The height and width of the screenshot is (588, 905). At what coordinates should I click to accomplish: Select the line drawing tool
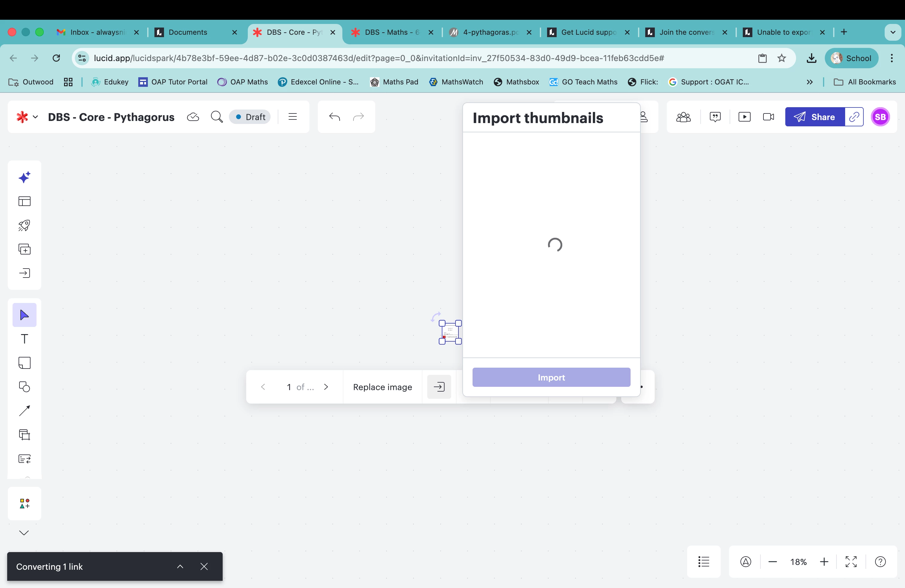(24, 411)
